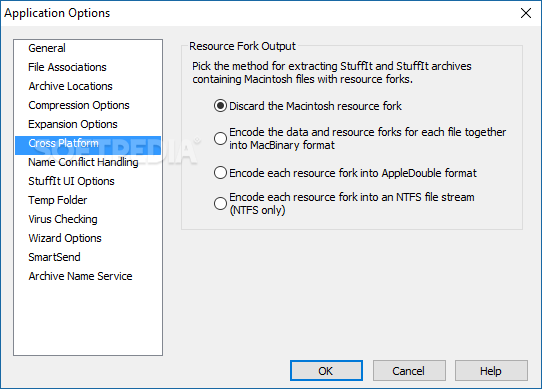Screen dimensions: 542x389
Task: Choose the MacBinary format encoding radio button
Action: point(220,139)
